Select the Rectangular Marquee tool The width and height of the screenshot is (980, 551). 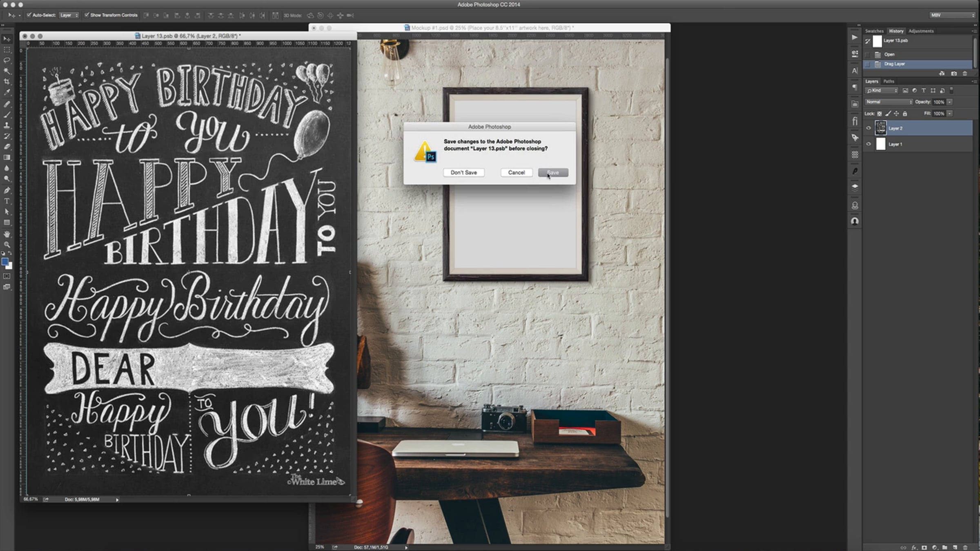[x=7, y=49]
